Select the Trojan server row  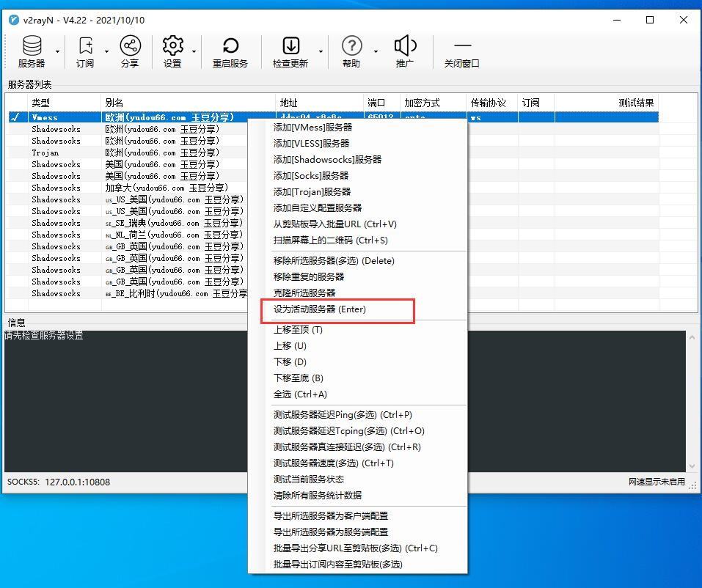click(x=128, y=152)
